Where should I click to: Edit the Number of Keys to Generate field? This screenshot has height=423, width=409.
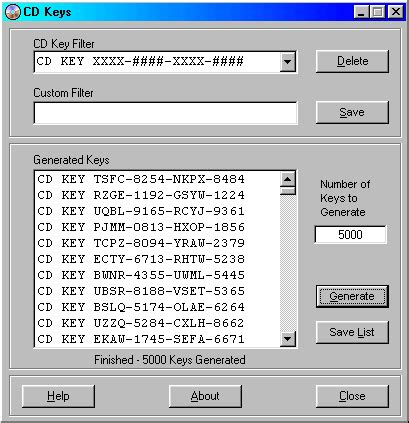click(350, 235)
